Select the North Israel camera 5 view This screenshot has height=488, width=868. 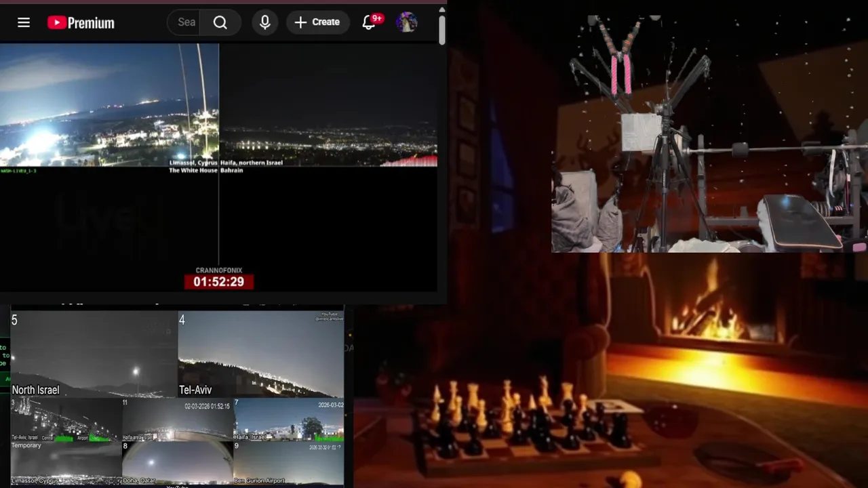[x=94, y=354]
